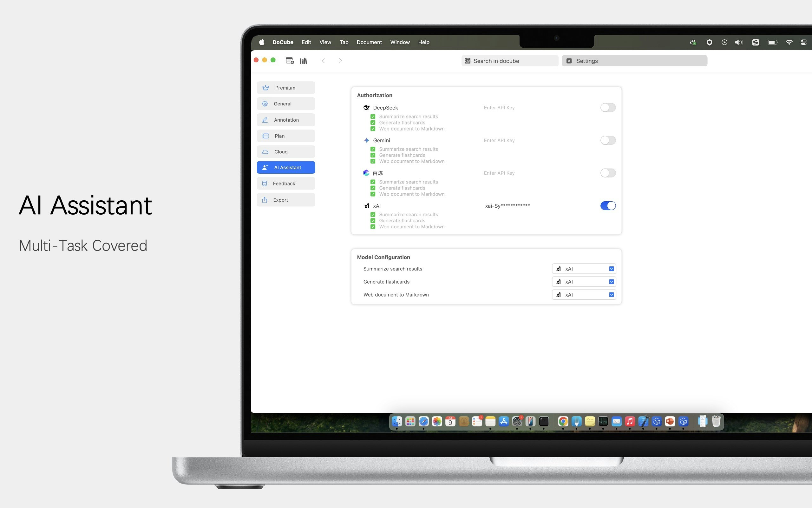Viewport: 812px width, 508px height.
Task: Open Google Chrome from the Dock
Action: (x=563, y=421)
